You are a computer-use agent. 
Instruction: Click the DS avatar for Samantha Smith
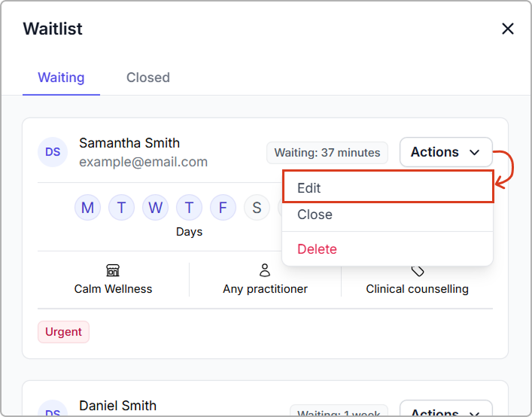coord(53,152)
